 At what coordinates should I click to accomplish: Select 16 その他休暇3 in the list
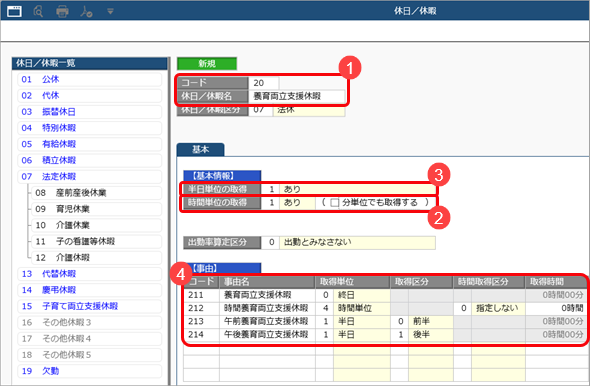(x=90, y=322)
